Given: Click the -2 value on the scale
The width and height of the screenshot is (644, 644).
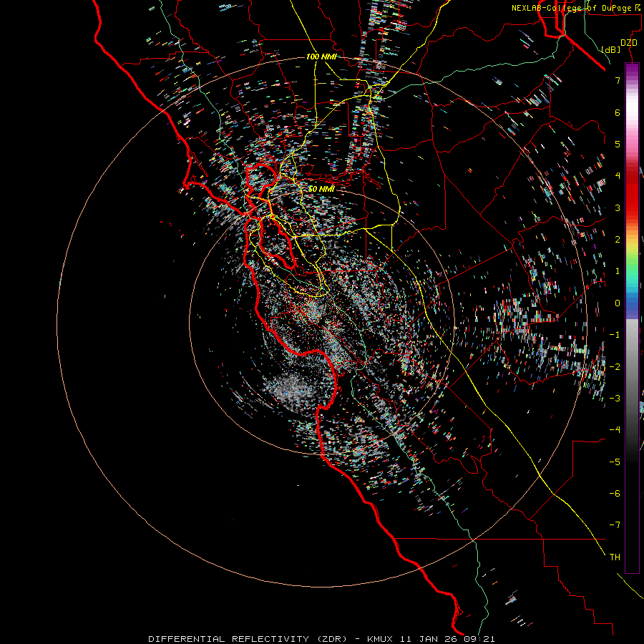Looking at the screenshot, I should point(615,366).
